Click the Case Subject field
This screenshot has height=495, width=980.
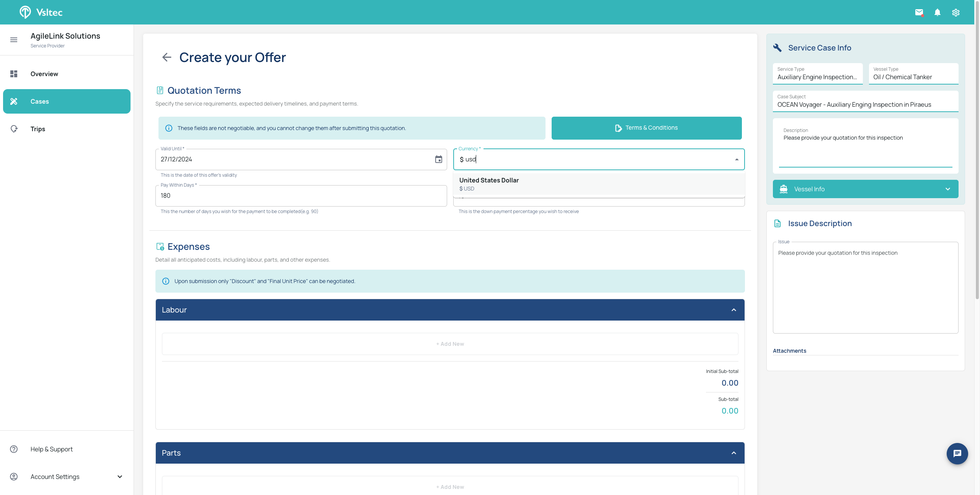click(x=866, y=101)
